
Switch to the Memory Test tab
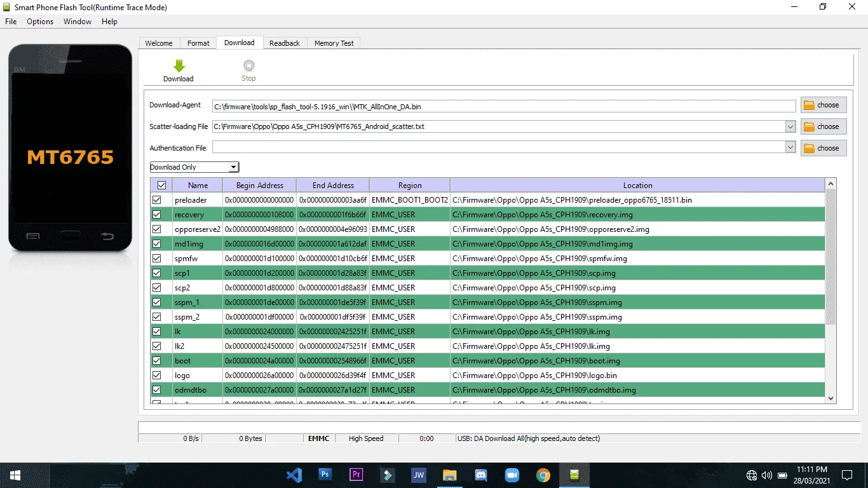tap(334, 43)
